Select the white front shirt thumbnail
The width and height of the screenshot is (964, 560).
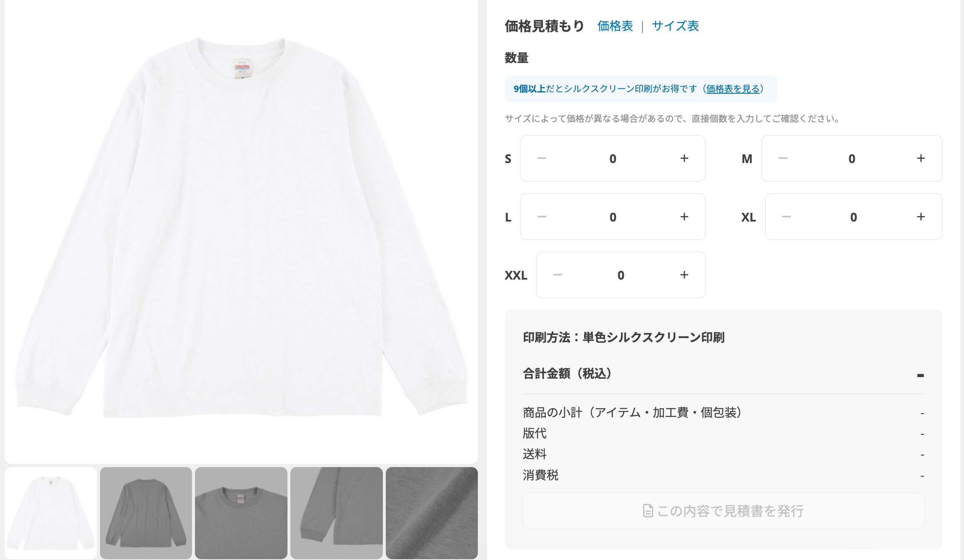(x=51, y=513)
